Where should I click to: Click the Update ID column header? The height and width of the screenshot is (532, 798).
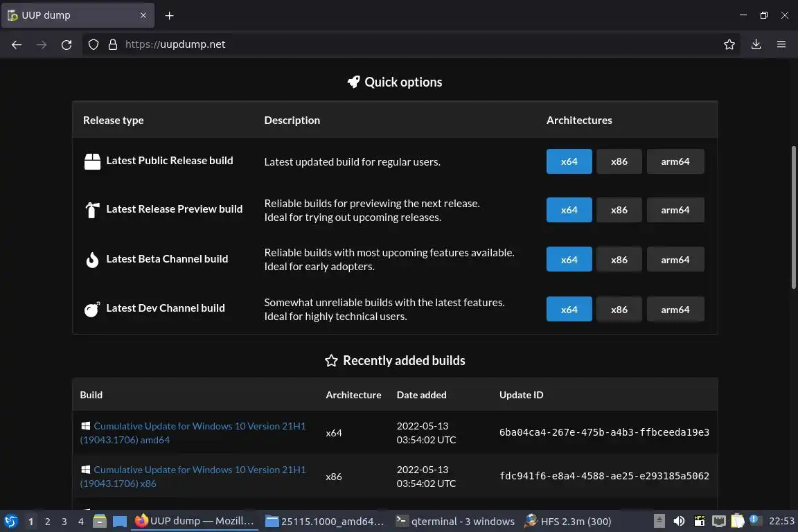[x=521, y=395]
